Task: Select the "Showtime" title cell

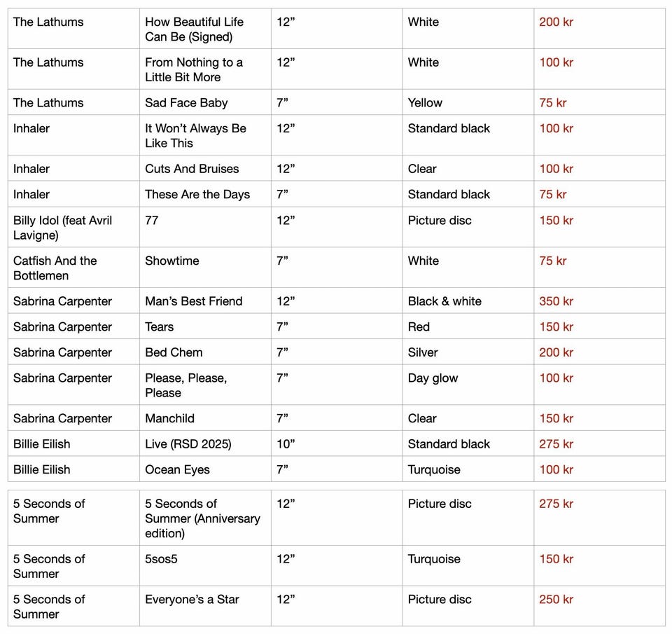Action: [x=172, y=261]
